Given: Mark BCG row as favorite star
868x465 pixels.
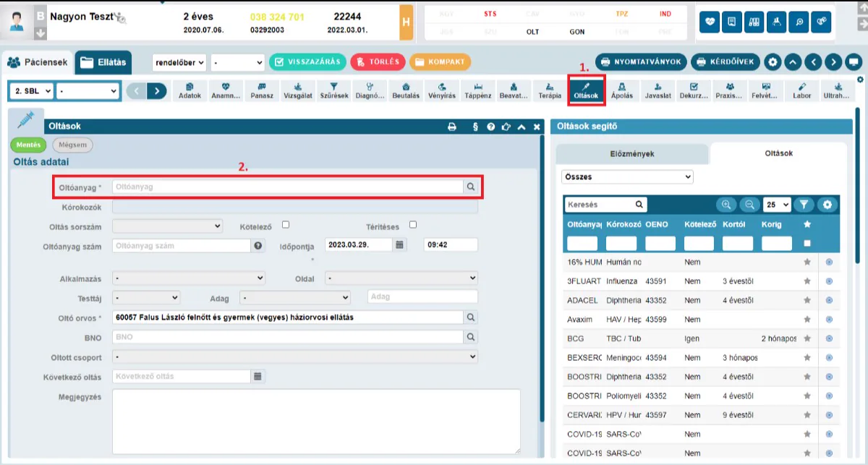Looking at the screenshot, I should click(x=807, y=338).
